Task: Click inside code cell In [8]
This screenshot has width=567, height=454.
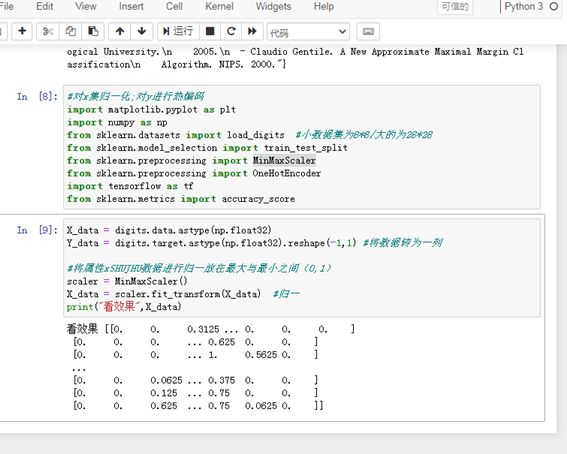Action: [302, 147]
